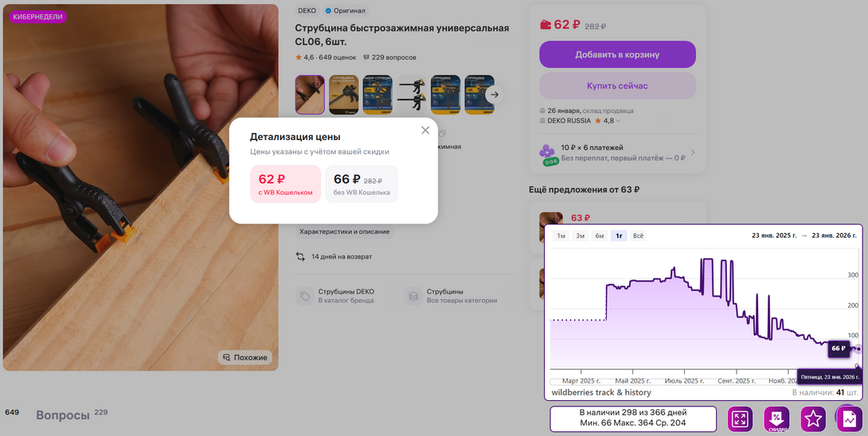Screen dimensions: 868x436
Task: Open the Характеристики и описание section
Action: tap(344, 232)
